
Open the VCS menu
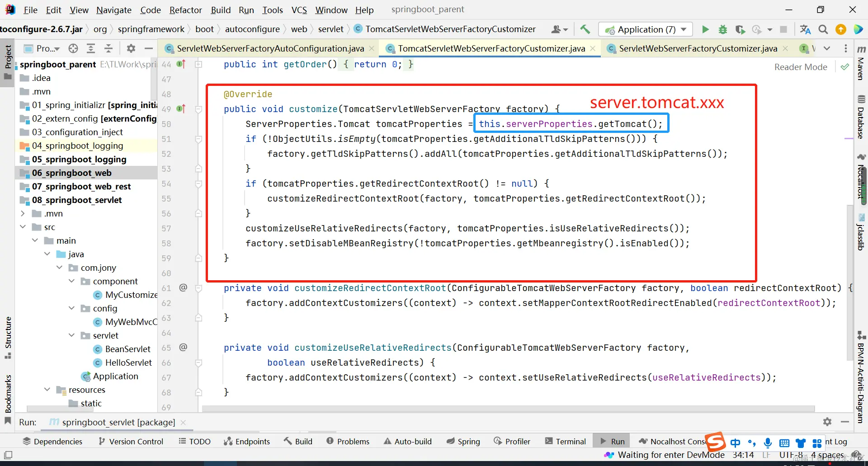[x=299, y=10]
